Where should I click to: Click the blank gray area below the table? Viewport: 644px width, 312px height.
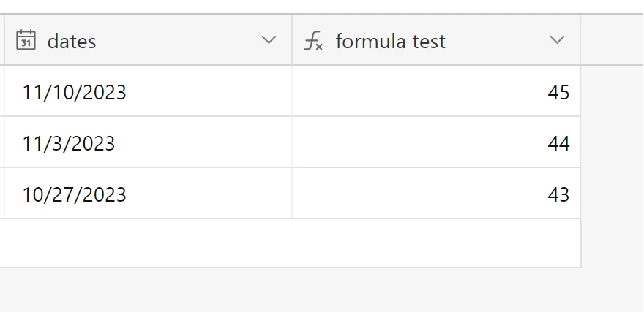point(322,290)
